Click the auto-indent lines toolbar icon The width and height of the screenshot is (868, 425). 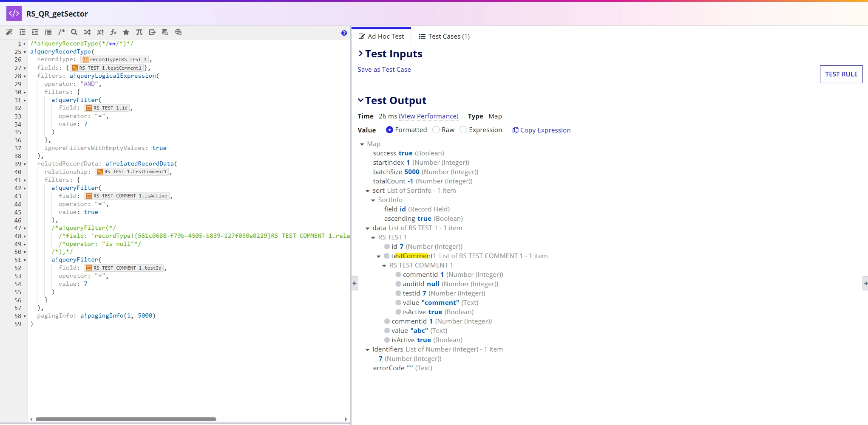pos(48,32)
